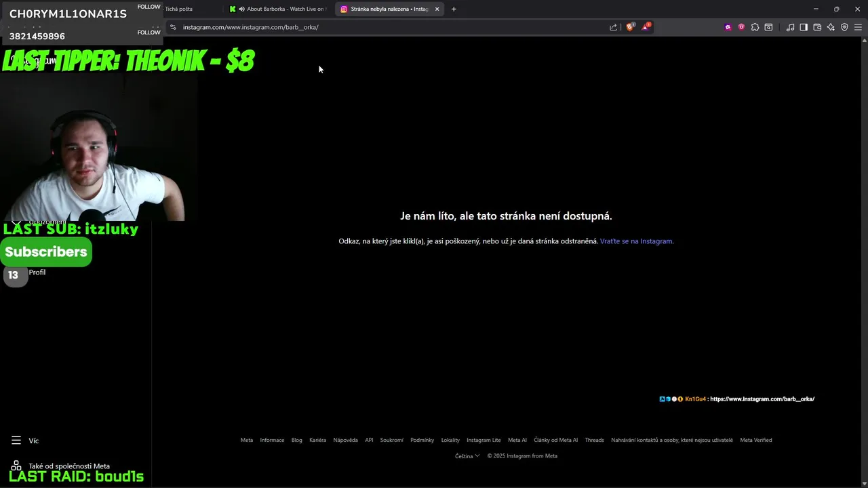This screenshot has width=868, height=488.
Task: Open Profil in Instagram sidebar
Action: (x=37, y=272)
